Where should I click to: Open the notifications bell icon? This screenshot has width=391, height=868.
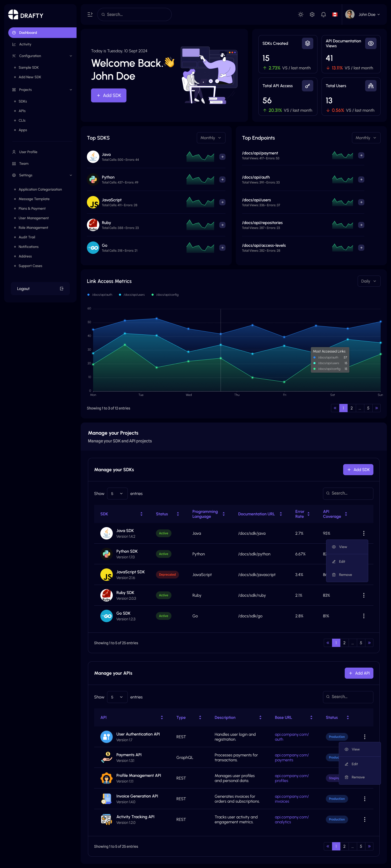(x=323, y=14)
